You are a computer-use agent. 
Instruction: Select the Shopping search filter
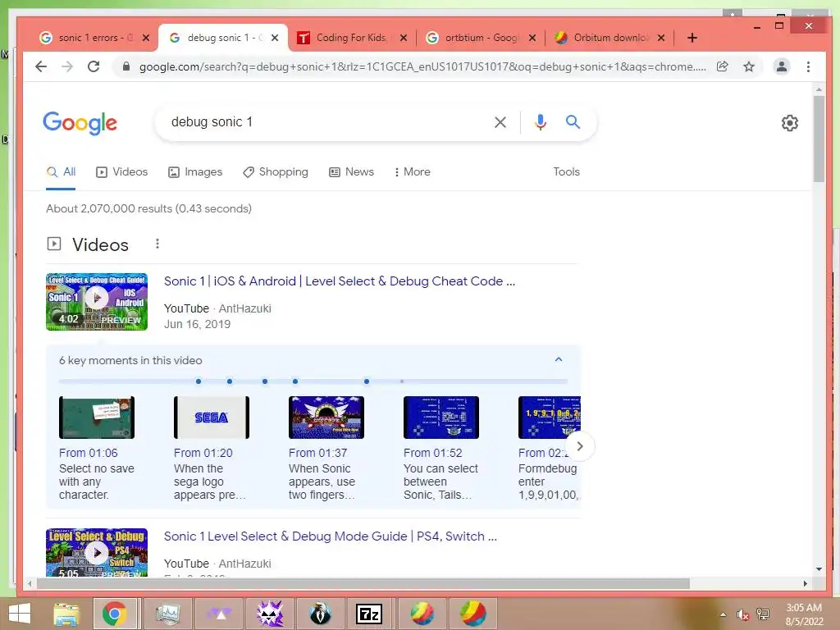coord(276,172)
